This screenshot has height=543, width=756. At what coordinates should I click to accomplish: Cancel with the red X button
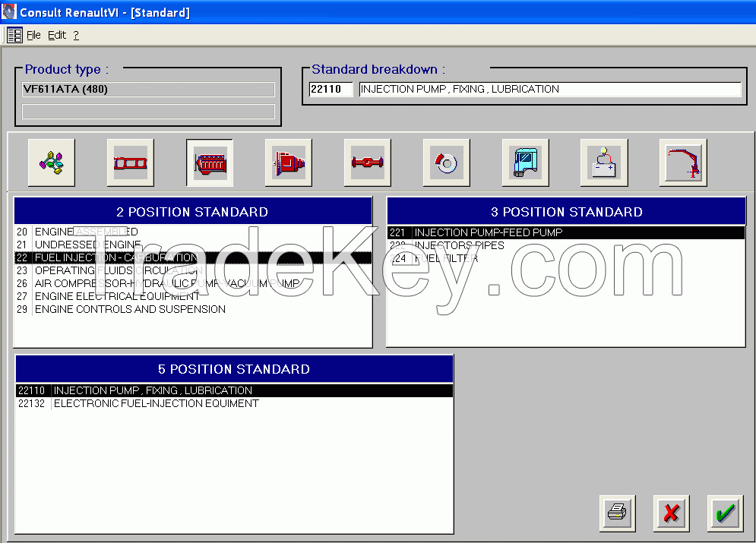(671, 513)
